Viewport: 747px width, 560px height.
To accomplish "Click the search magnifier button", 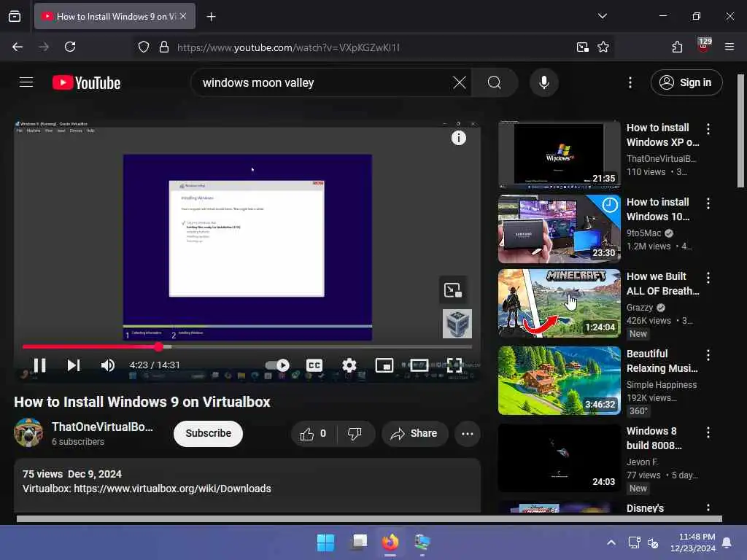I will point(495,82).
